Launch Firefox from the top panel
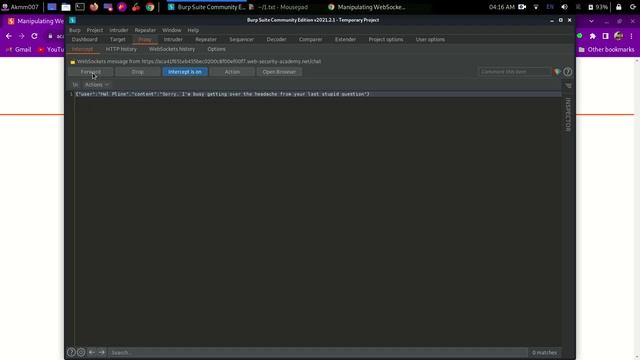 point(94,7)
